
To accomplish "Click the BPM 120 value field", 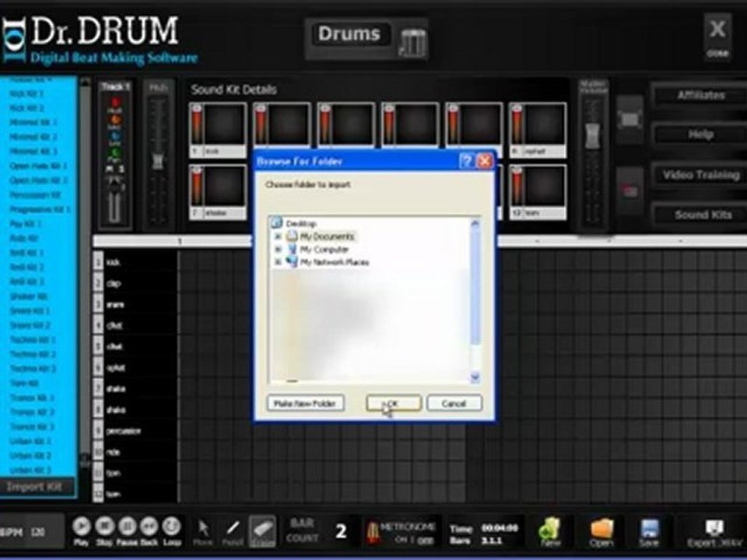I will tap(37, 532).
